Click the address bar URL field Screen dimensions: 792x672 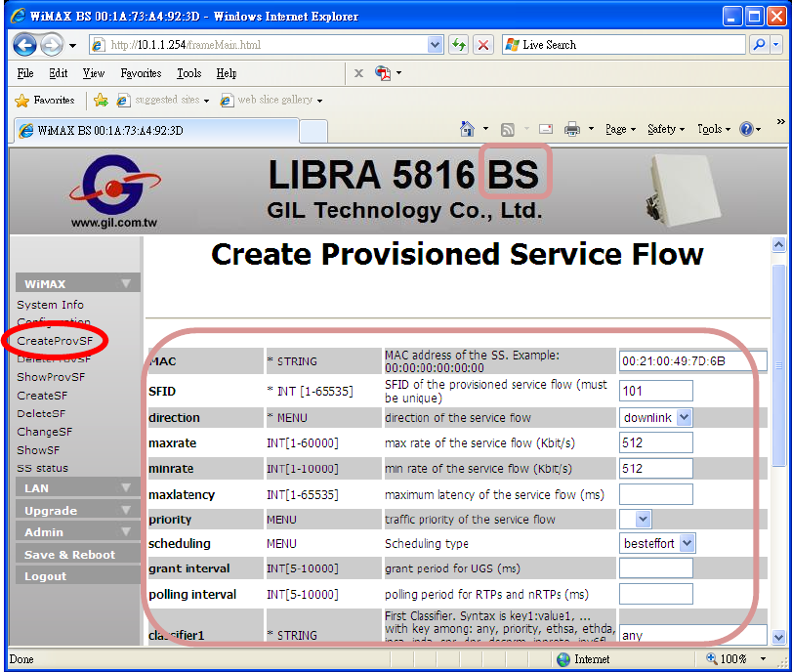pos(266,45)
